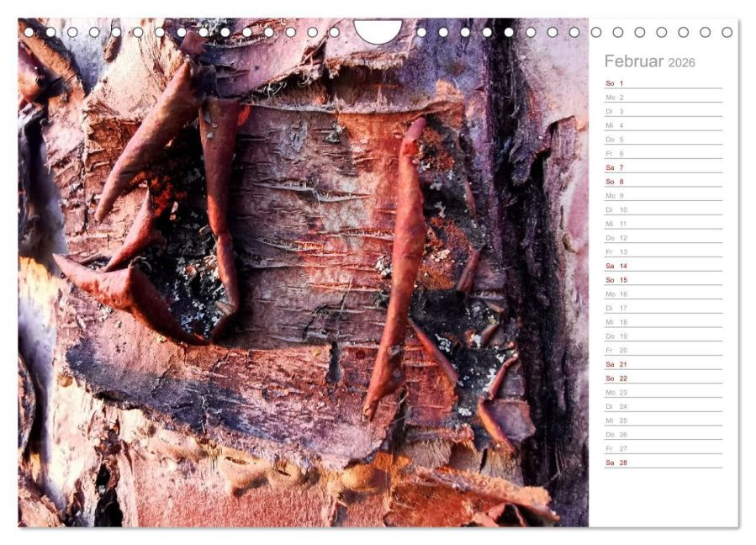This screenshot has height=545, width=756.
Task: Pick the Sa 28 date row
Action: (x=663, y=463)
